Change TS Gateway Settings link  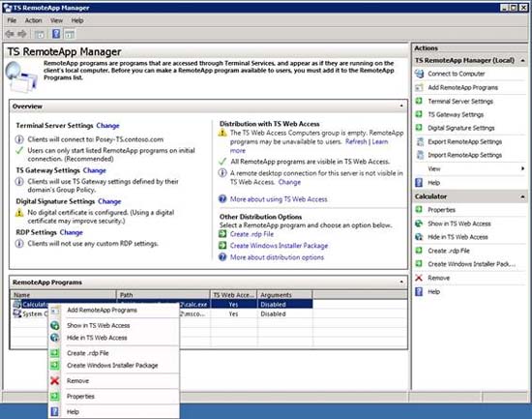[95, 170]
